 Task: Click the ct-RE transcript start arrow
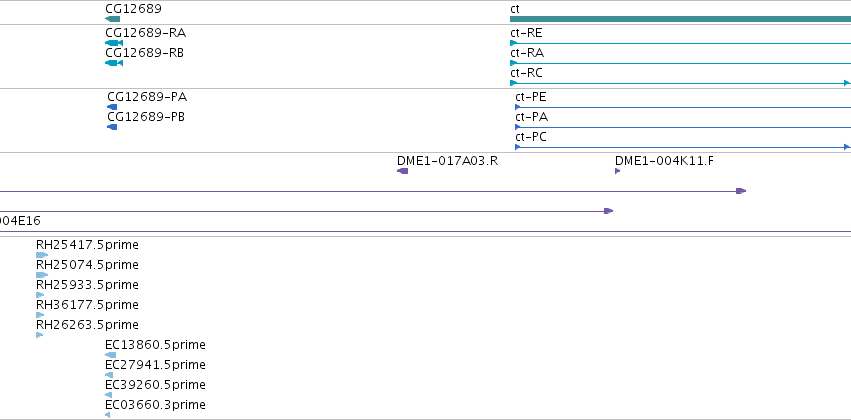click(x=513, y=43)
